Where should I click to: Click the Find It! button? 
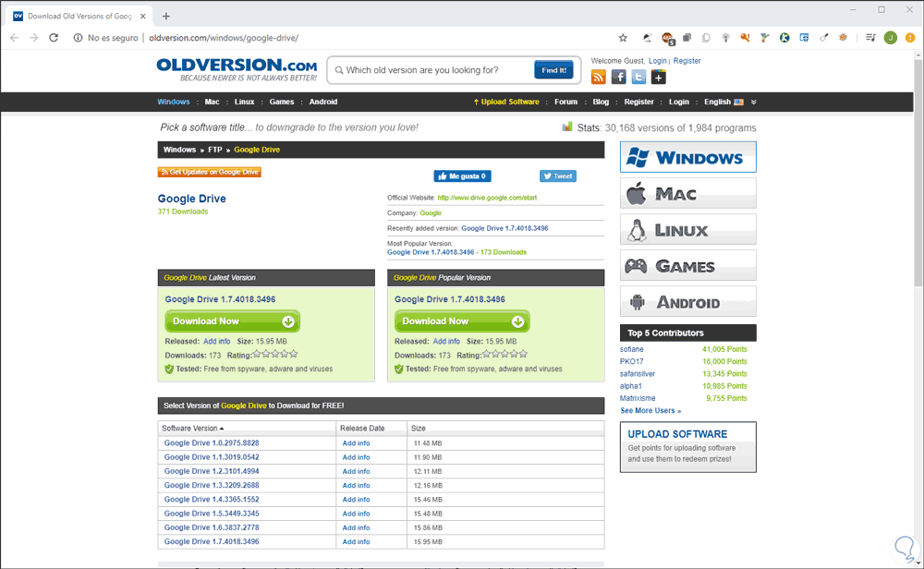point(553,70)
